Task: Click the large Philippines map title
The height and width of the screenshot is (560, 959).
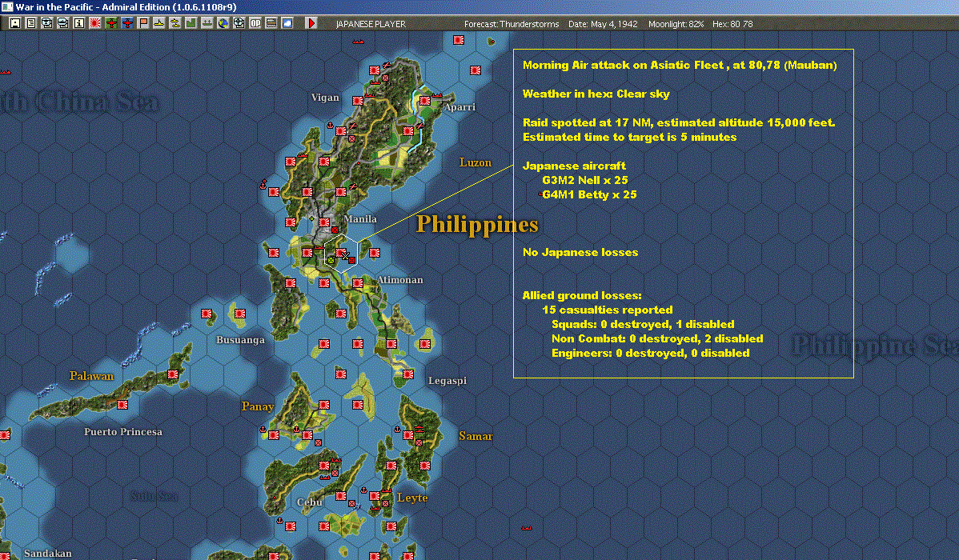Action: 477,224
